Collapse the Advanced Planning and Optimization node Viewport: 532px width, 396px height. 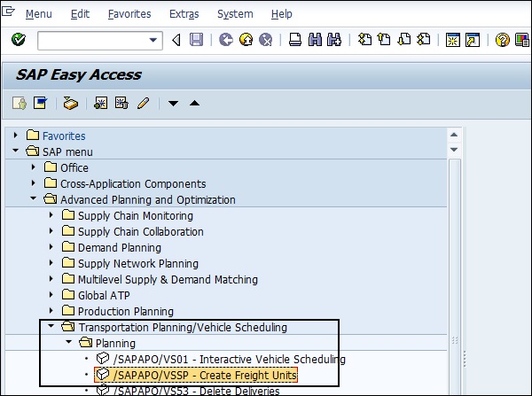pos(33,200)
